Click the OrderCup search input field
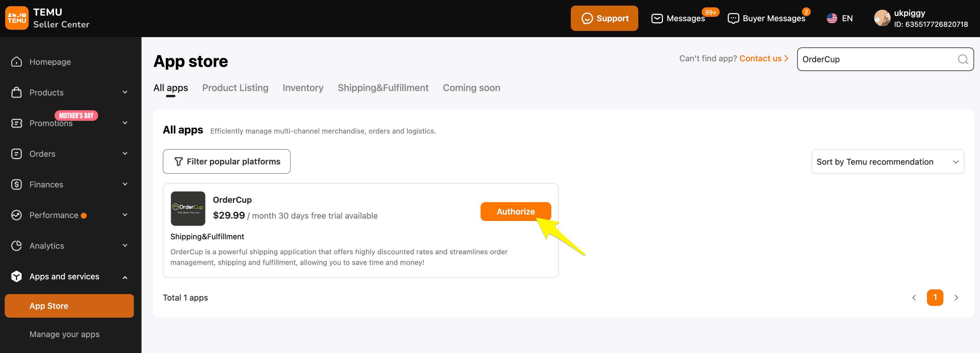 coord(875,59)
